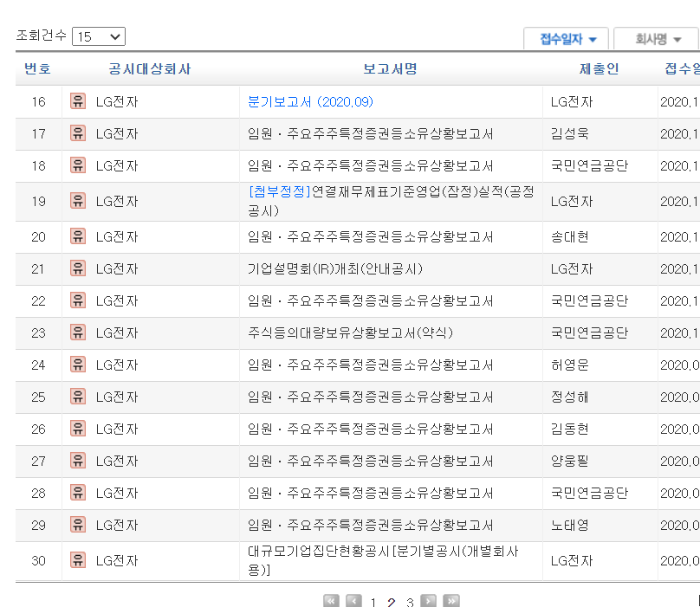
Task: Go to last page with double-right arrow
Action: click(x=450, y=601)
